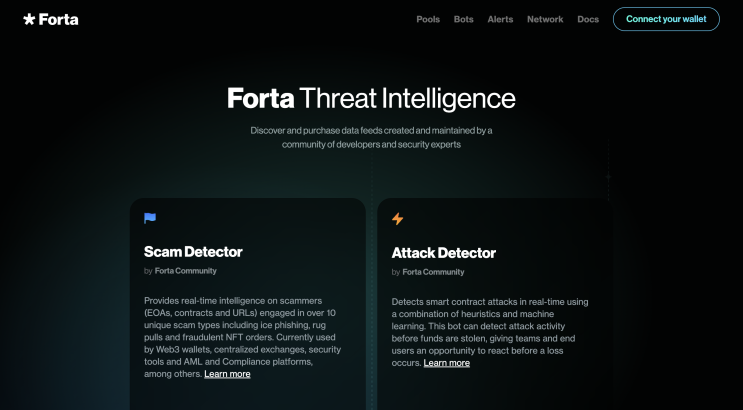Select Network in the top navigation

[545, 19]
